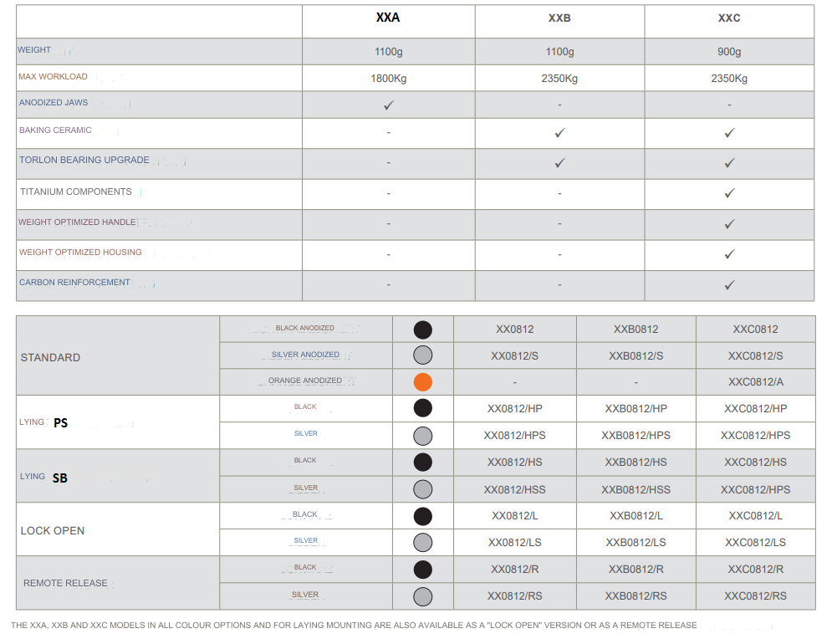Click the Titanium Components checkmark
832x644 pixels.
729,193
